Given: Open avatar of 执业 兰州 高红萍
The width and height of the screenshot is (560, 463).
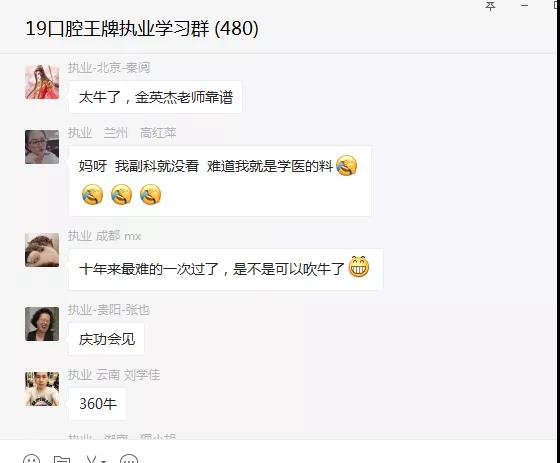Looking at the screenshot, I should [42, 147].
